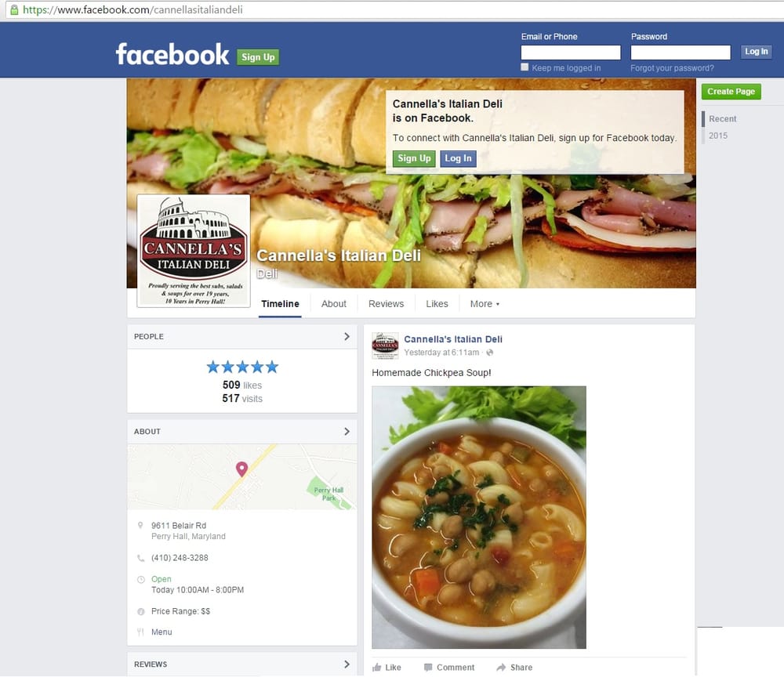
Task: Click the five-star rating icons
Action: 242,367
